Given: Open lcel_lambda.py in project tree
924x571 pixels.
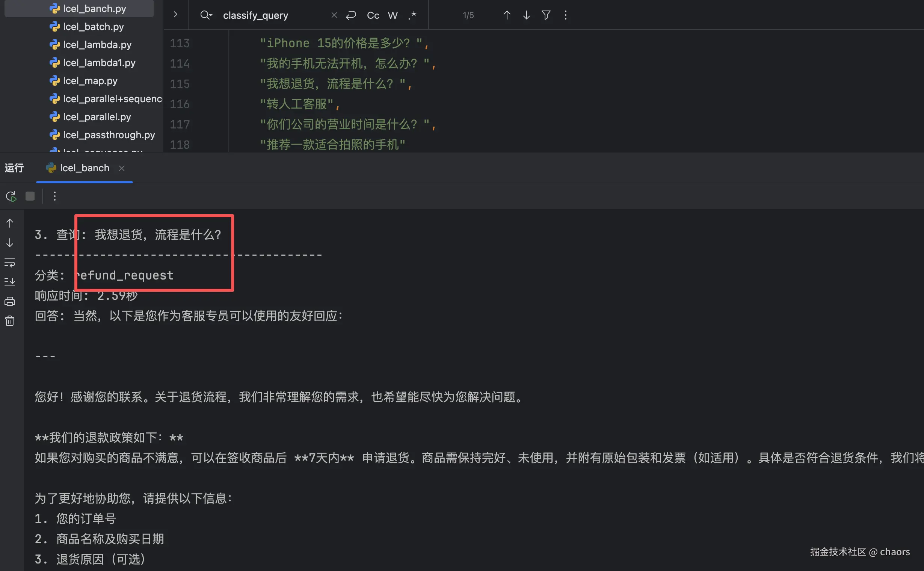Looking at the screenshot, I should (97, 45).
